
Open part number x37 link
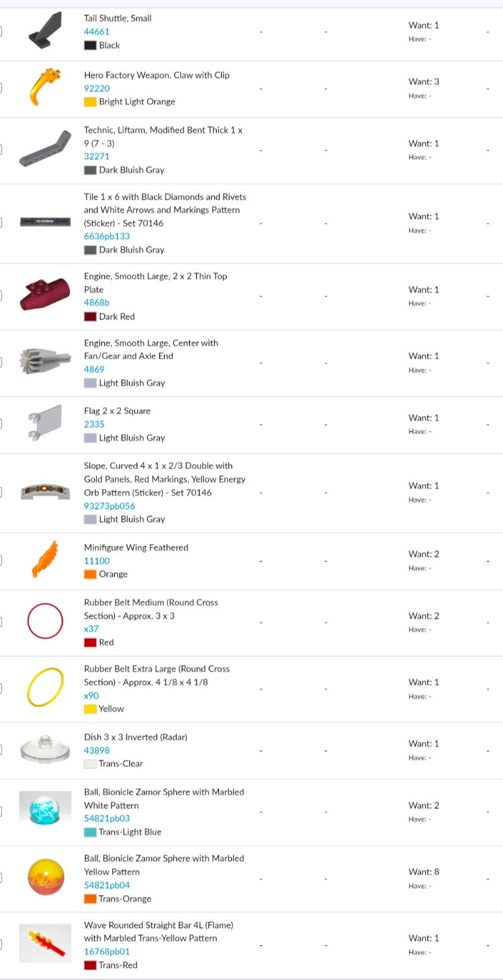(92, 629)
